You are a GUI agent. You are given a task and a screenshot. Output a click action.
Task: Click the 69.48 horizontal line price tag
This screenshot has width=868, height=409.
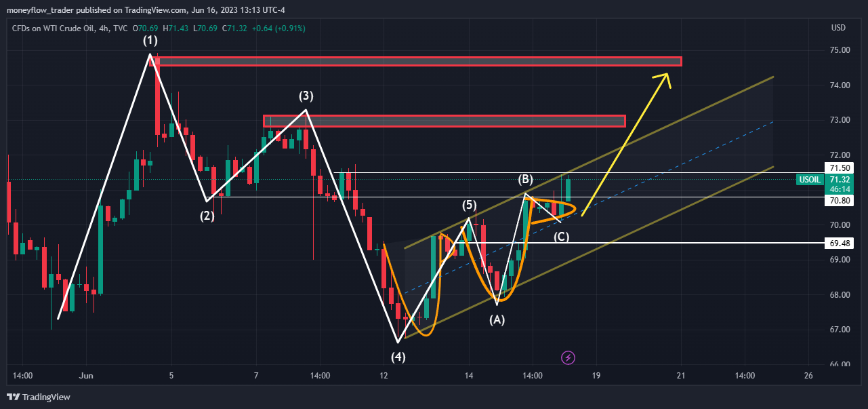click(840, 243)
